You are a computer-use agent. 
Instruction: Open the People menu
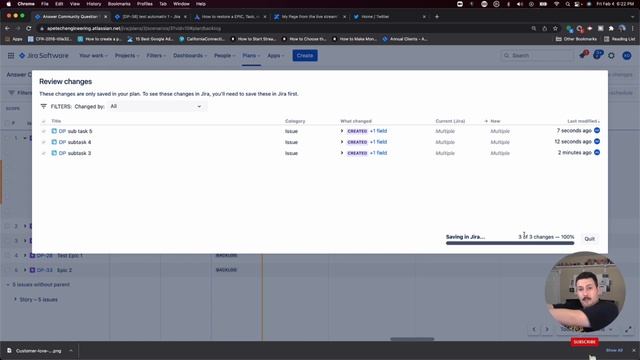225,56
